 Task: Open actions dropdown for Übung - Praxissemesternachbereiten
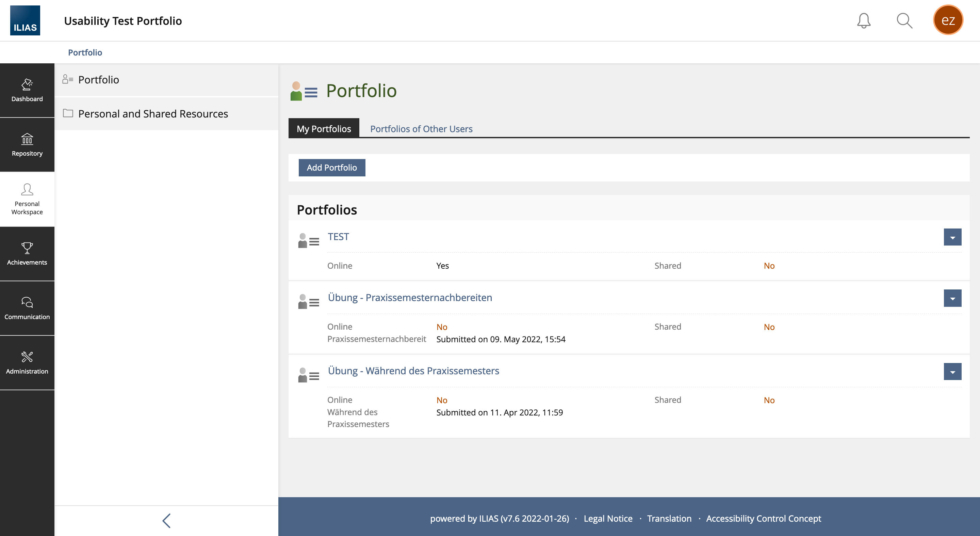click(x=952, y=298)
